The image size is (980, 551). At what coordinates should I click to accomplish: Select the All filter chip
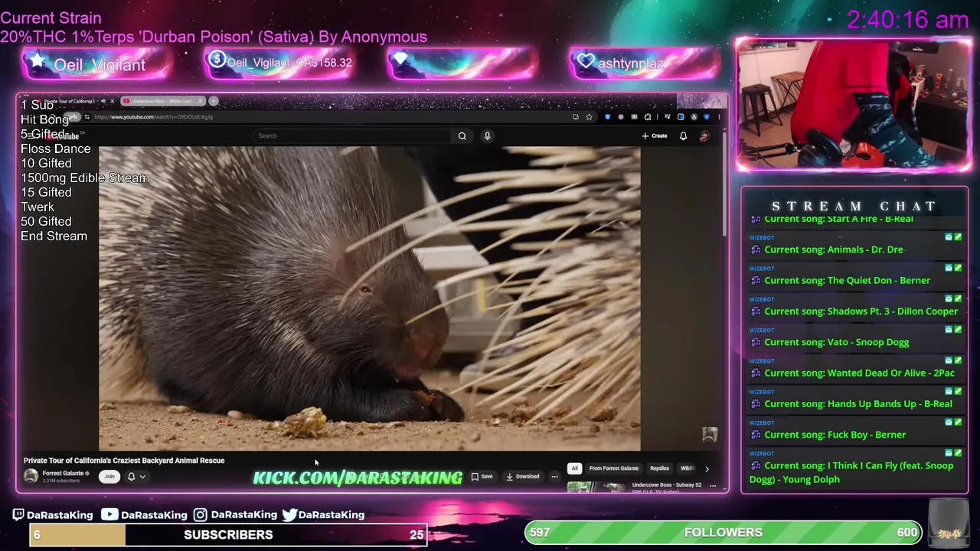coord(574,468)
